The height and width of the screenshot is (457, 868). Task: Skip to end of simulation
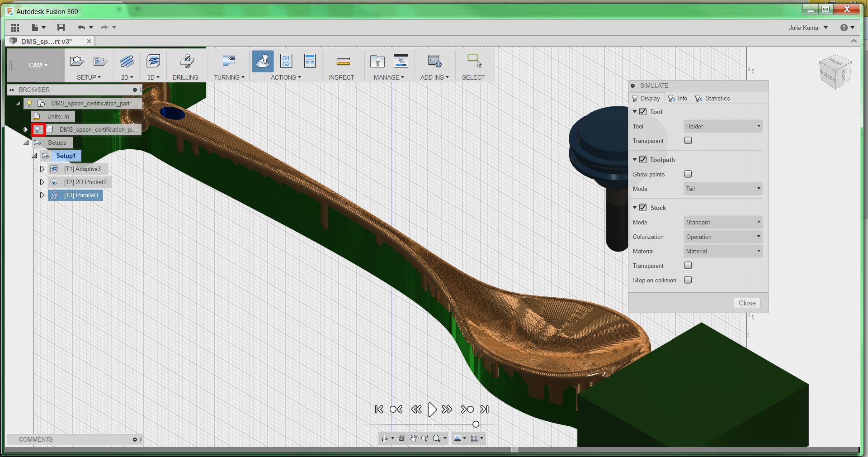[485, 409]
